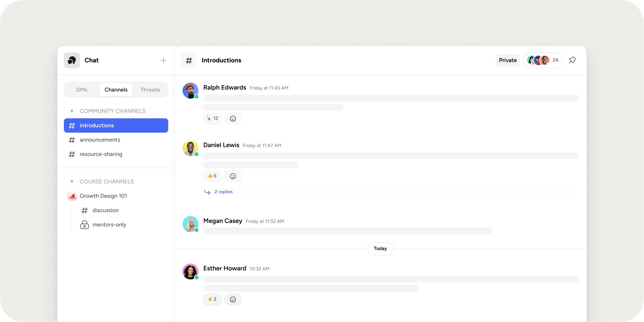Click the reply arrow icon beside 2 replies
644x322 pixels.
tap(207, 192)
